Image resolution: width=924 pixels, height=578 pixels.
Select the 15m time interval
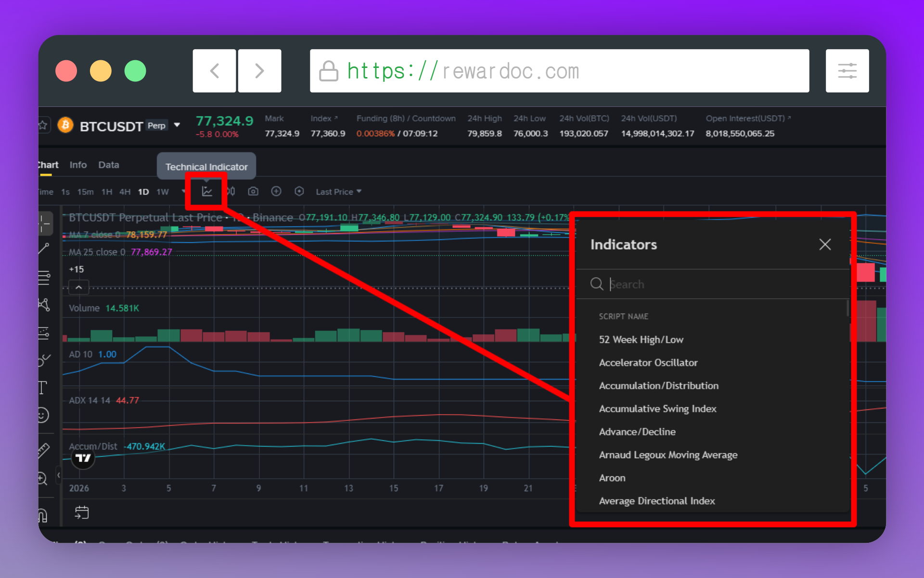(86, 192)
